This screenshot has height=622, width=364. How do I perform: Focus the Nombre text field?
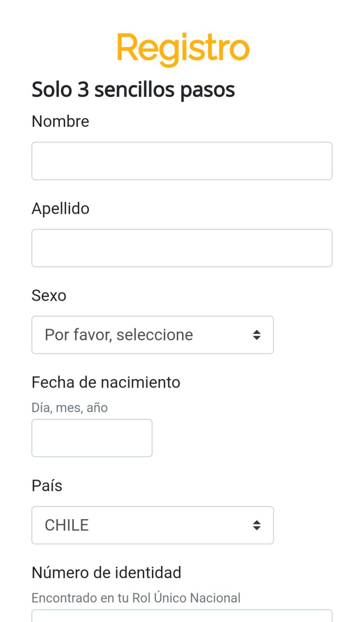pyautogui.click(x=182, y=161)
